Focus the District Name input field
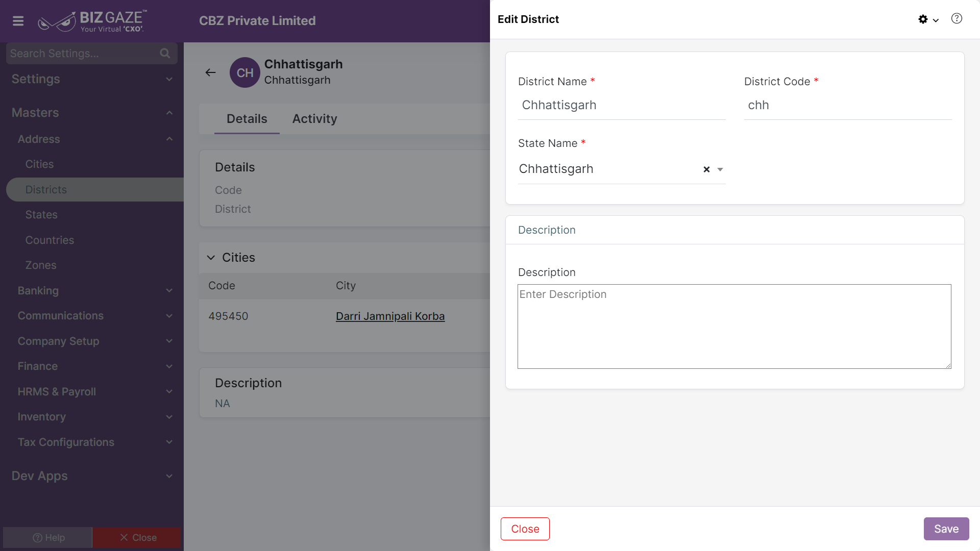The image size is (980, 551). point(622,105)
